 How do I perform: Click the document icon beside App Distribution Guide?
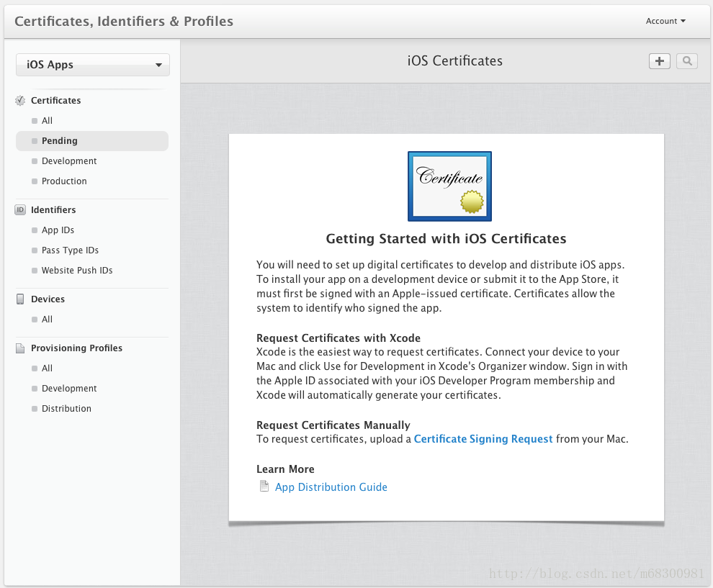(264, 487)
